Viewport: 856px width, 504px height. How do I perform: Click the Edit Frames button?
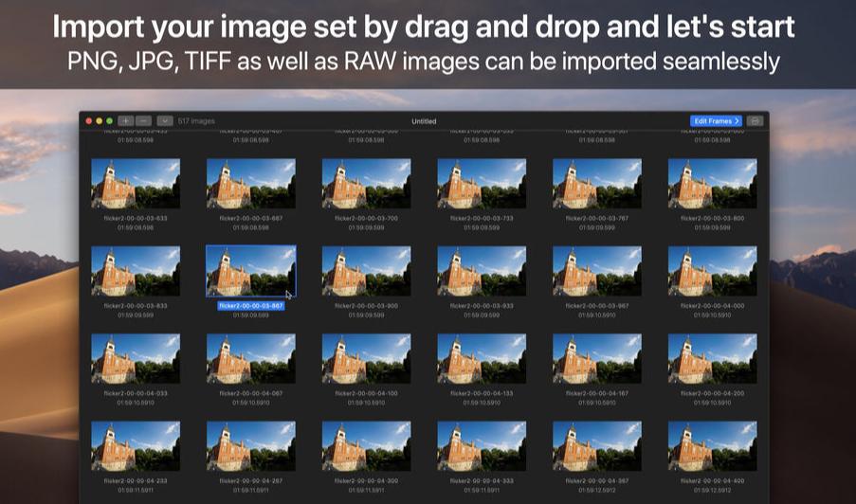tap(716, 121)
